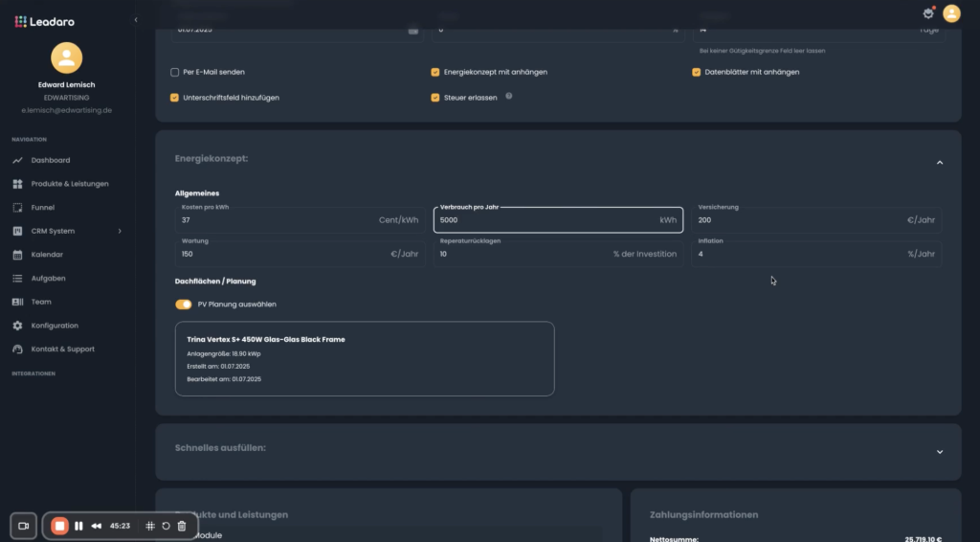Click the recorder camera icon

point(23,526)
